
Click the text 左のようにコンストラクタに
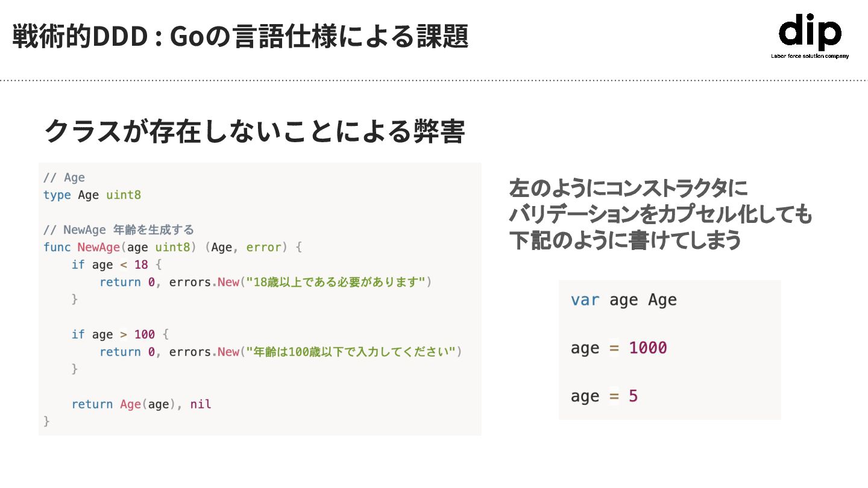tap(628, 189)
